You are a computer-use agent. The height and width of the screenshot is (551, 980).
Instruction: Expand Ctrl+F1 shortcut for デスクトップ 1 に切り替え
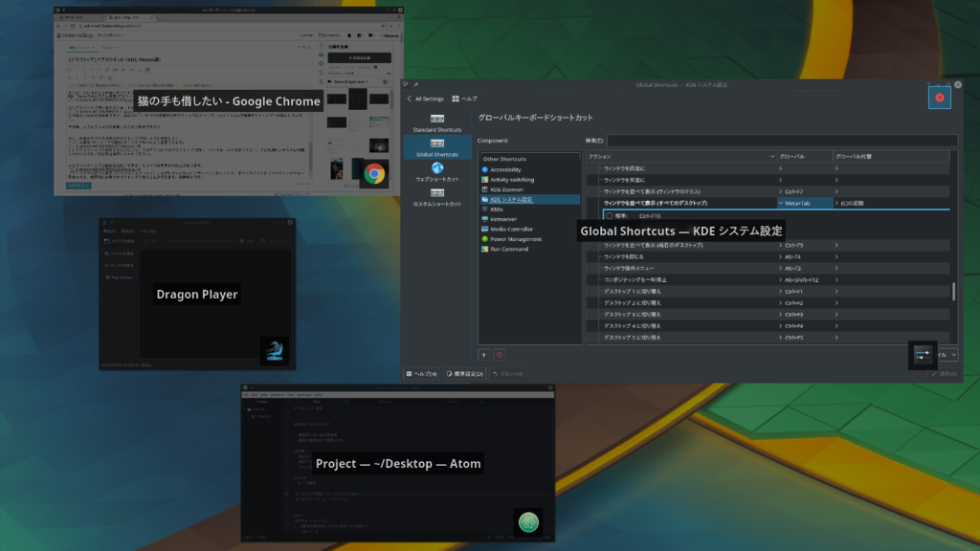pos(781,291)
